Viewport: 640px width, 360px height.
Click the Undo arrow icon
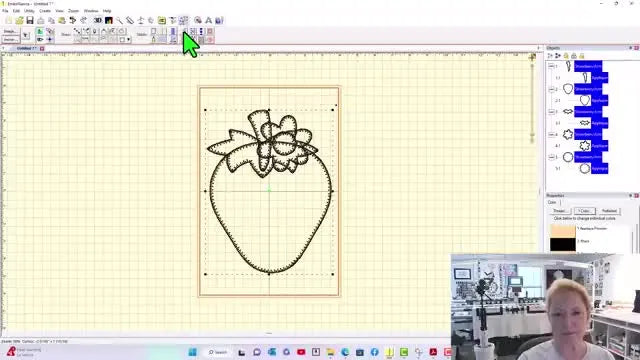(73, 20)
